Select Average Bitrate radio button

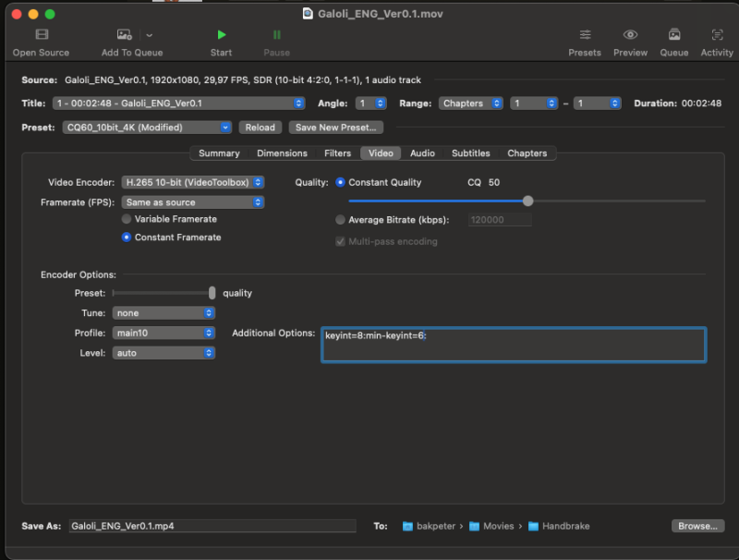[340, 220]
